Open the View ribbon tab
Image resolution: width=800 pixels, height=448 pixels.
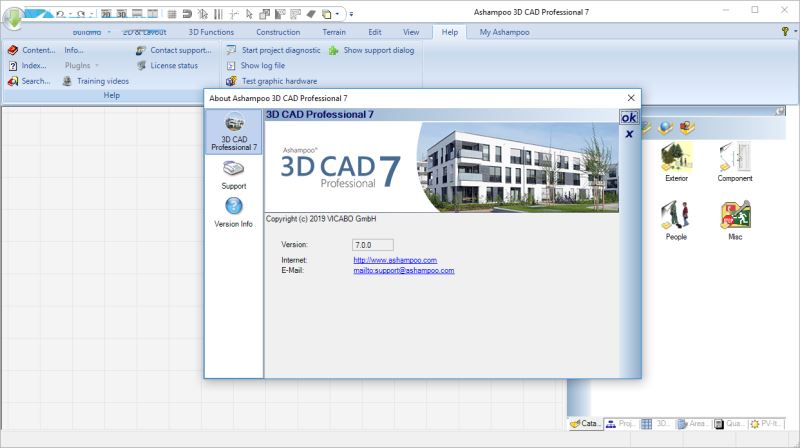[411, 32]
